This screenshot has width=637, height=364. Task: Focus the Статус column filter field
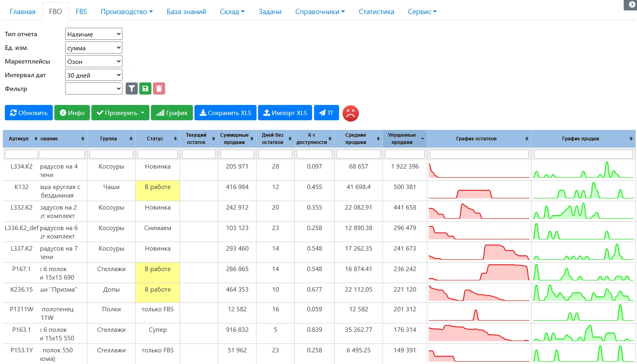[x=157, y=154]
